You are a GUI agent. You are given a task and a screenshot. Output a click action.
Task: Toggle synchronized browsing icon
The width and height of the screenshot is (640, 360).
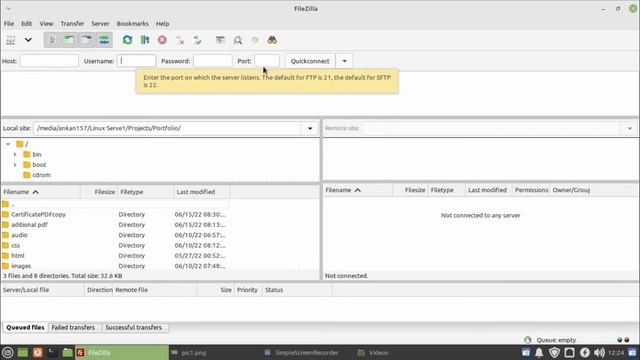point(255,40)
